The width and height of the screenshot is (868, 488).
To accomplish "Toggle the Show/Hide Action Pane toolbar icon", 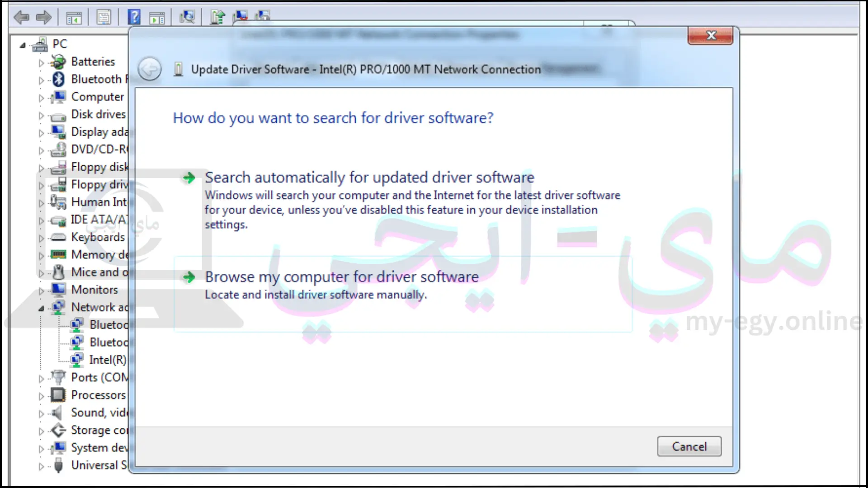I will point(157,18).
